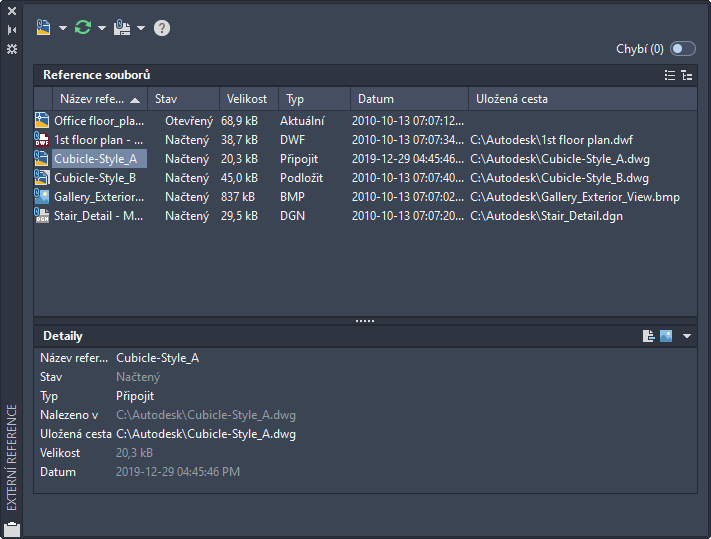This screenshot has height=539, width=711.
Task: Switch file references to tree view
Action: [686, 75]
